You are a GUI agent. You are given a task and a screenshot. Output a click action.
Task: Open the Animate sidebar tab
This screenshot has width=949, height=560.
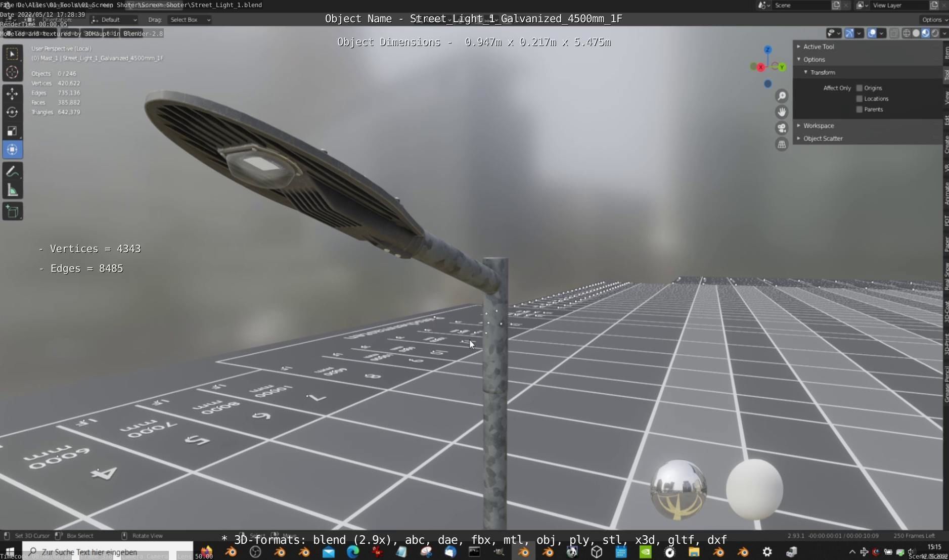tap(946, 194)
